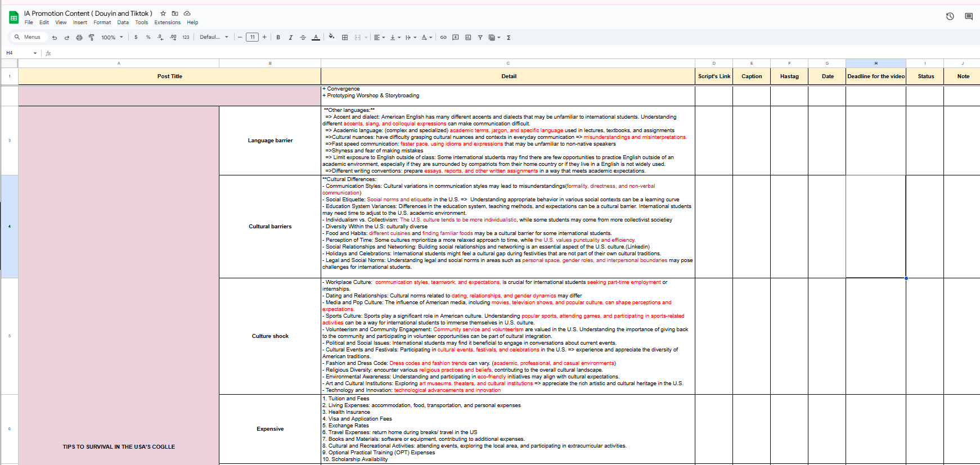Star the IA Promotion Content document
980x465 pixels.
click(163, 13)
